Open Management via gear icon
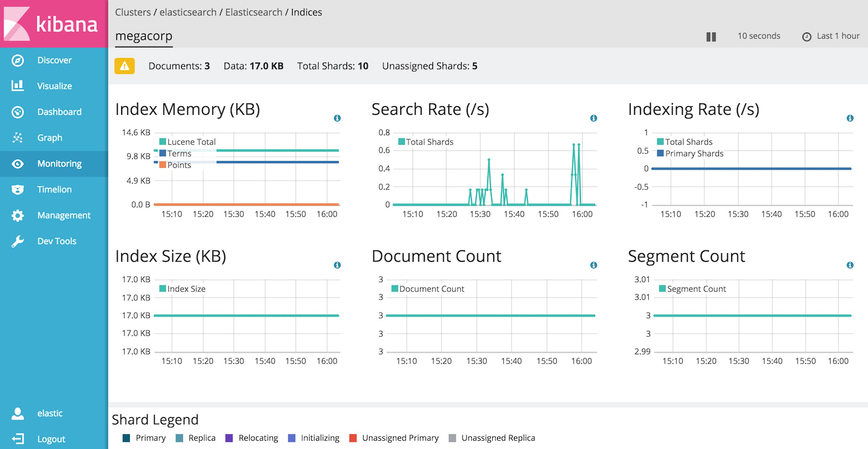This screenshot has width=868, height=449. click(x=18, y=216)
